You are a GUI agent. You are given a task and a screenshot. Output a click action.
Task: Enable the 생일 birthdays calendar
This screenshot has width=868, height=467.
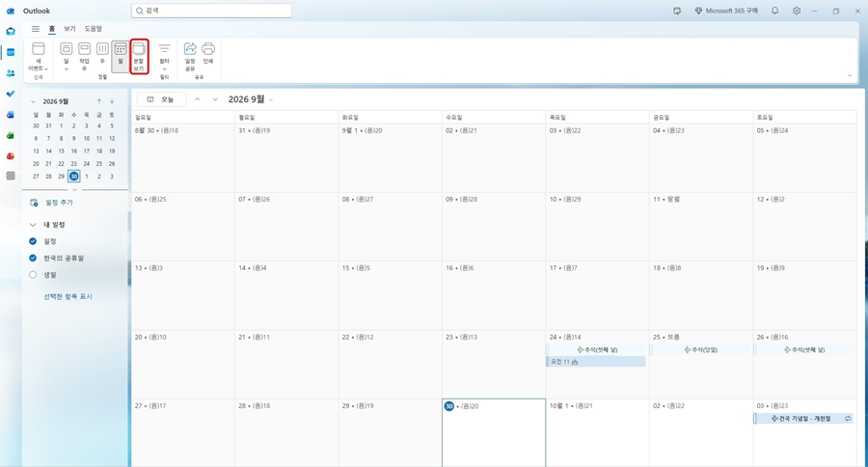(33, 275)
